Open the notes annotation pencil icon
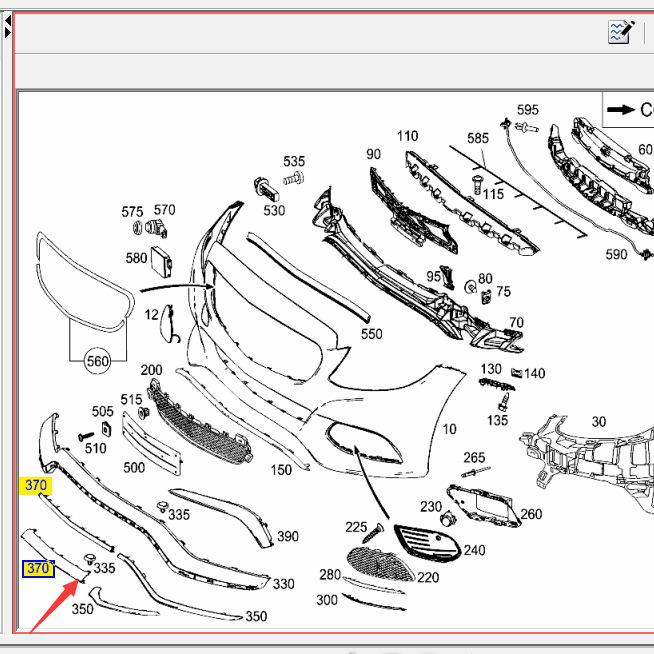The height and width of the screenshot is (654, 654). point(620,32)
